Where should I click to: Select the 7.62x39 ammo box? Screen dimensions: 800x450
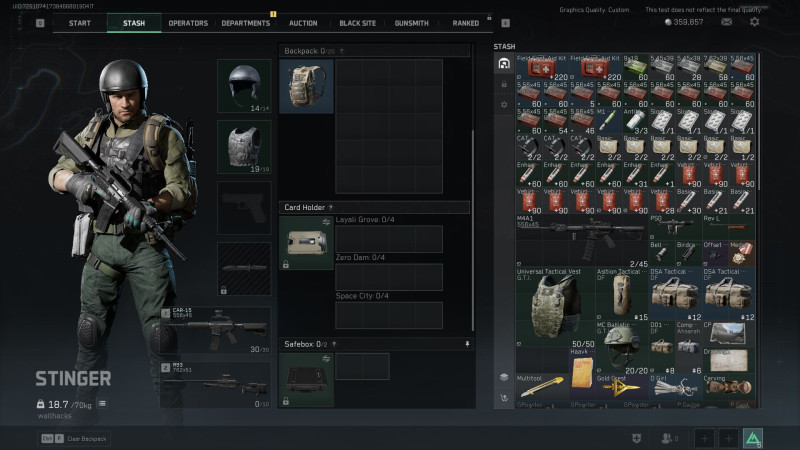pyautogui.click(x=715, y=67)
